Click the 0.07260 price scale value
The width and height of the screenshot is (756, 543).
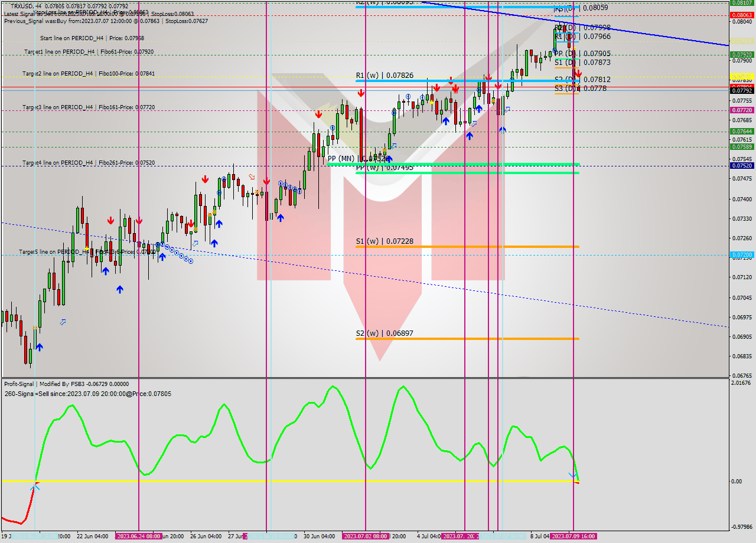point(742,238)
